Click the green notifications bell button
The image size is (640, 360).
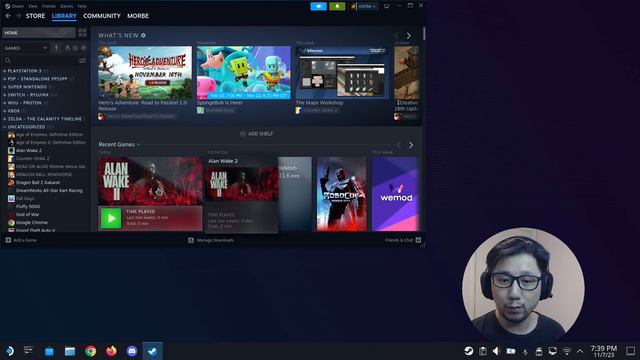pyautogui.click(x=337, y=6)
